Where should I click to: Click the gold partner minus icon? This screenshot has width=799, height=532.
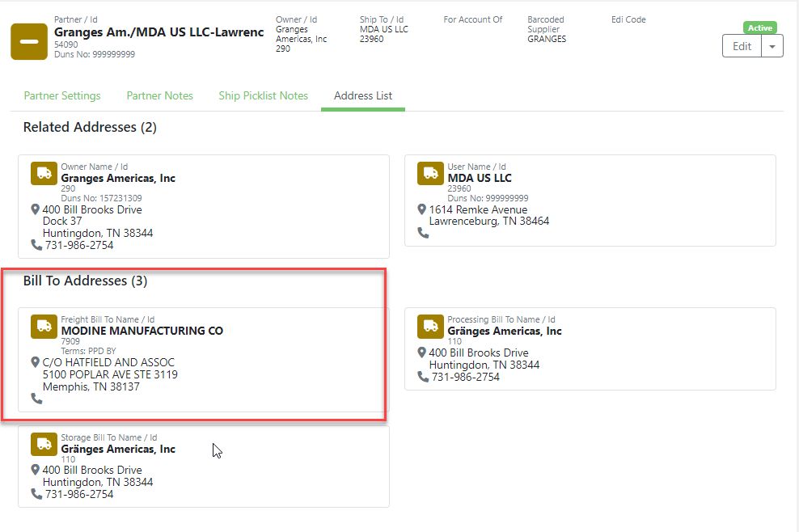click(x=29, y=41)
